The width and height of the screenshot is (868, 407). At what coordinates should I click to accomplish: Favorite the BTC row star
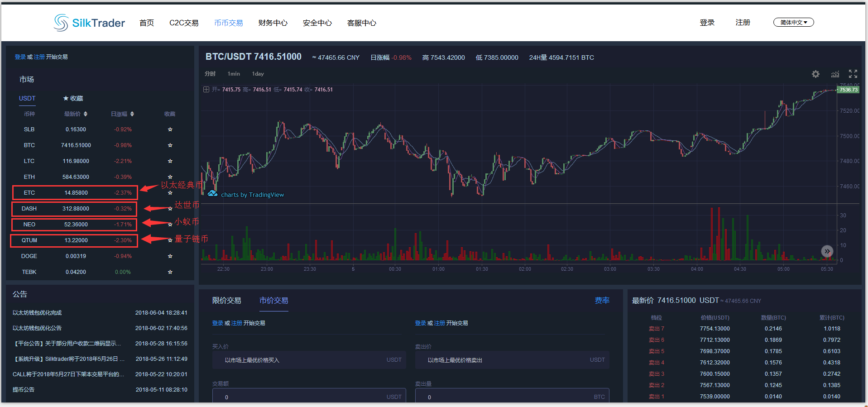(x=170, y=145)
